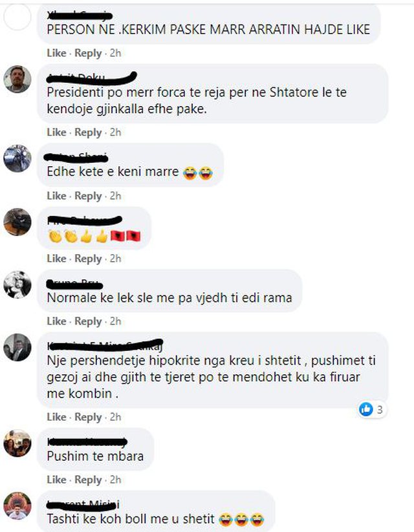Click the blue thumbs-up reaction icon
The width and height of the screenshot is (414, 532).
pos(365,410)
